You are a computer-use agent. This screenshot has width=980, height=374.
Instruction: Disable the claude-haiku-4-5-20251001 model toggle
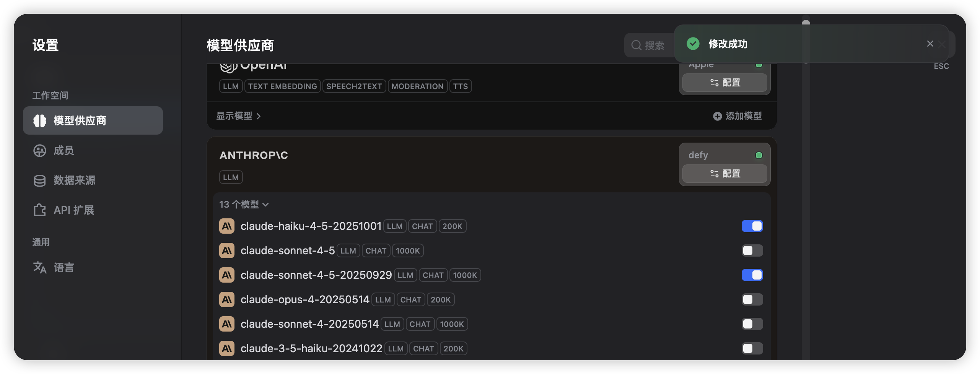pos(752,226)
